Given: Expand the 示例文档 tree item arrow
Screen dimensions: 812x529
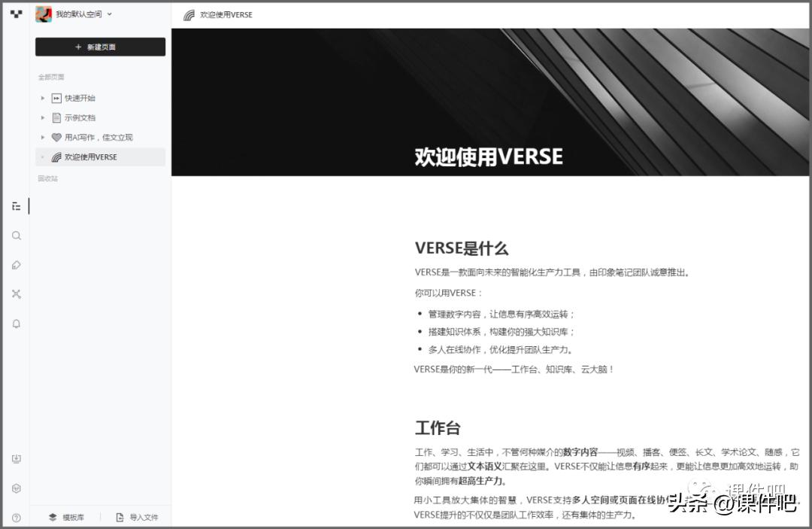Looking at the screenshot, I should point(42,117).
